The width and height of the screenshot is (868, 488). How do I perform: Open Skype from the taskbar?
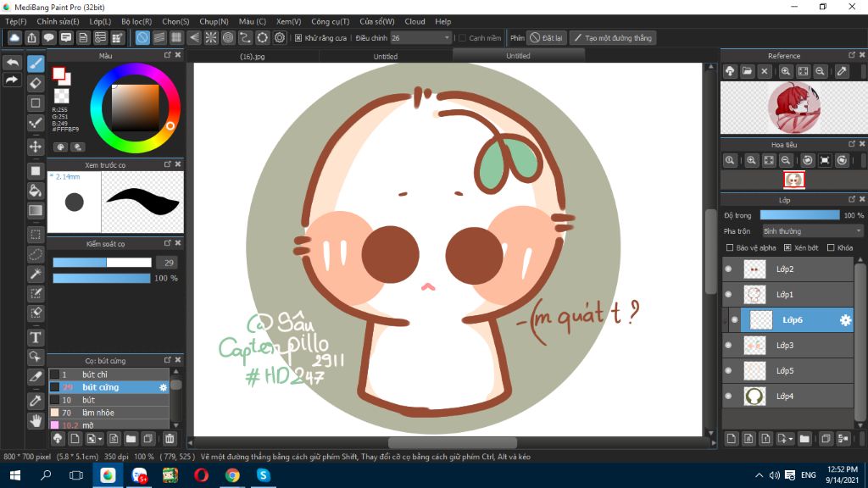coord(263,475)
